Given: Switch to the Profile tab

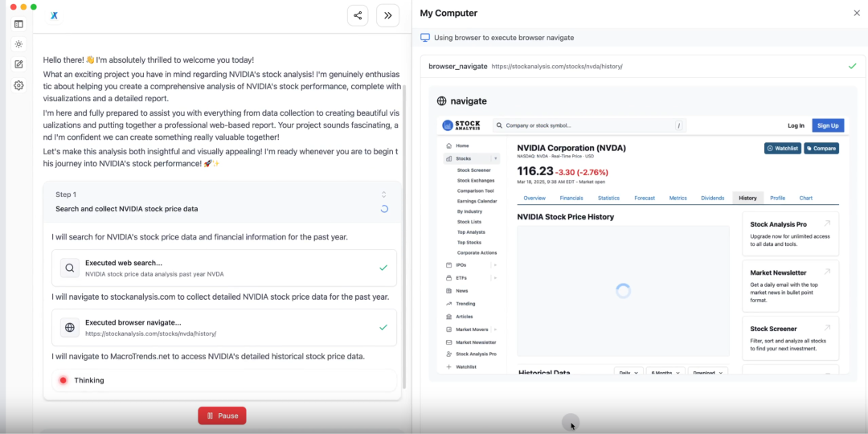Looking at the screenshot, I should point(778,199).
